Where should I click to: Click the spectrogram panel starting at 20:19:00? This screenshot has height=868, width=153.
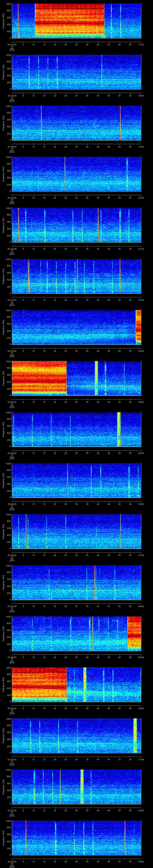[x=77, y=174]
